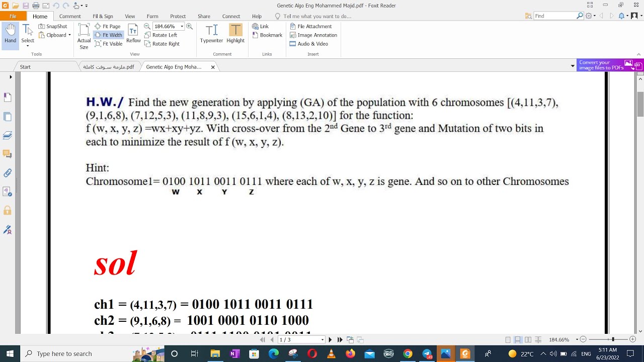
Task: Choose Fit Page view
Action: [108, 26]
